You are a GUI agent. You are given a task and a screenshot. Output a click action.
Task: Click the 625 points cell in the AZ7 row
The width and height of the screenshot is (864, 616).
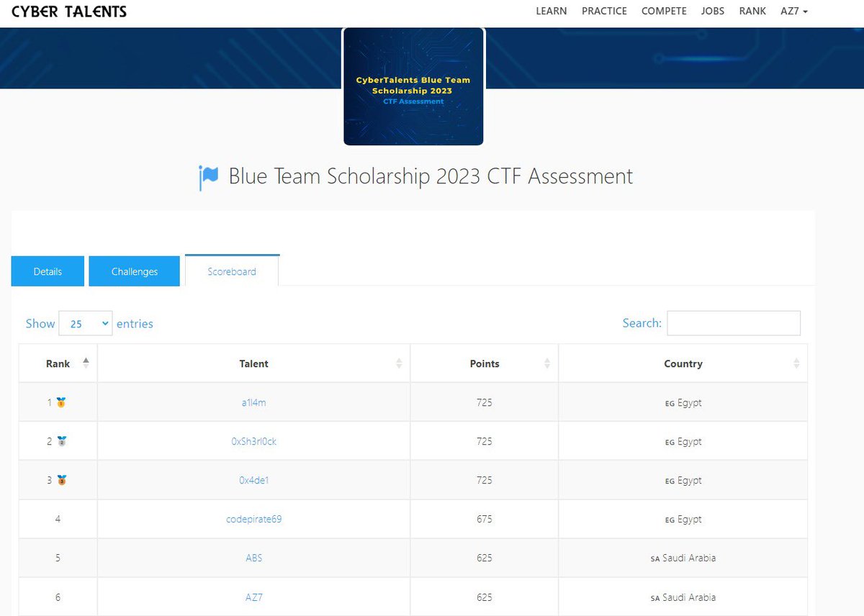click(485, 597)
